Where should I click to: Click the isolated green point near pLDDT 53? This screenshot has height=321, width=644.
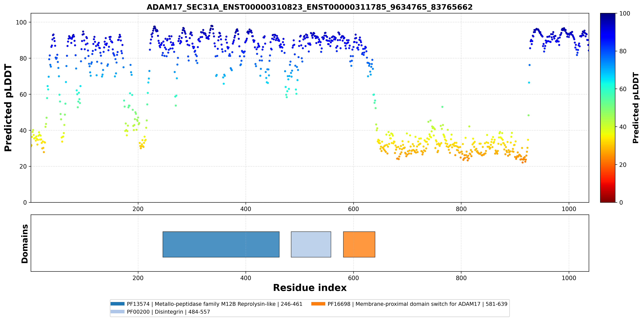pos(442,107)
